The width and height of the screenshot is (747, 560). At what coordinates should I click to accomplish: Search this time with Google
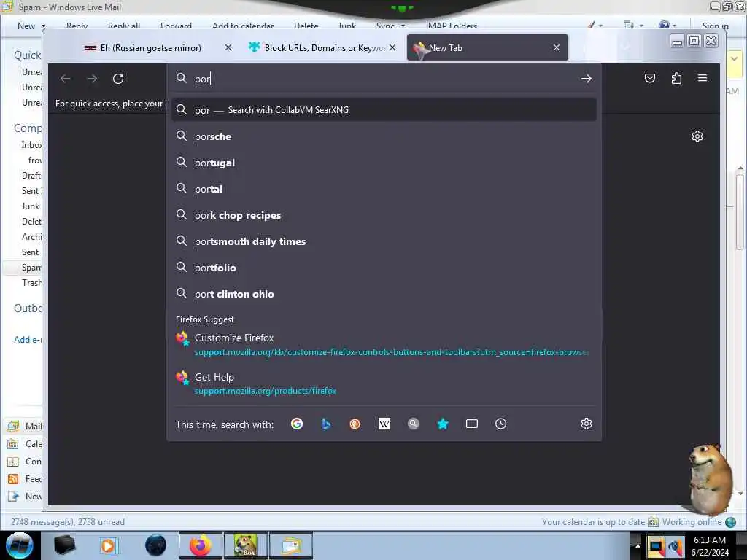click(x=297, y=424)
